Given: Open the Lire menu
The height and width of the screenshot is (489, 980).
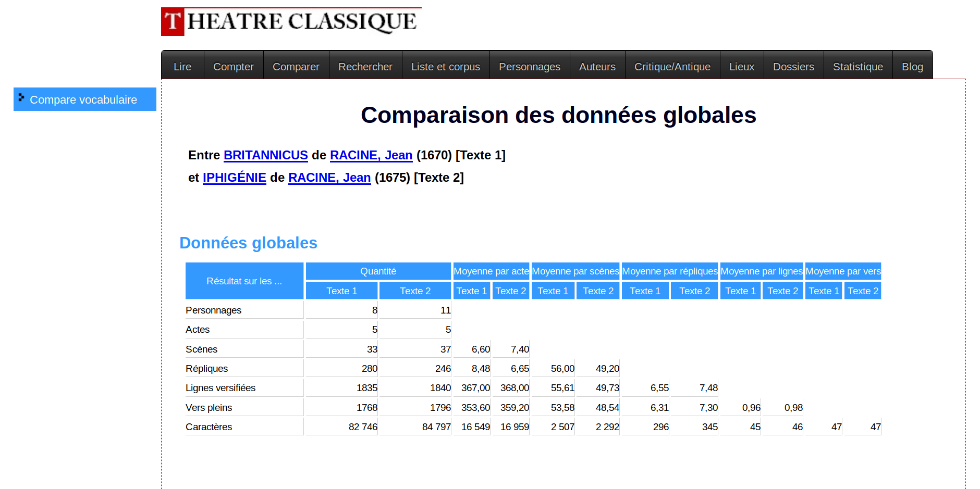Looking at the screenshot, I should click(182, 67).
